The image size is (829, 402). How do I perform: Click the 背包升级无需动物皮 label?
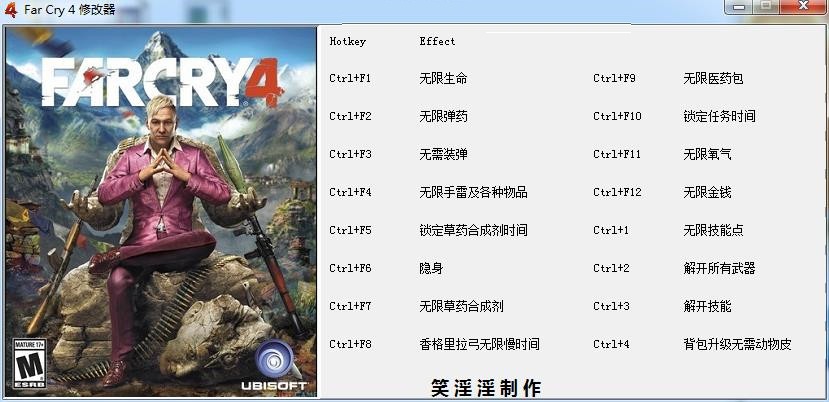click(737, 345)
